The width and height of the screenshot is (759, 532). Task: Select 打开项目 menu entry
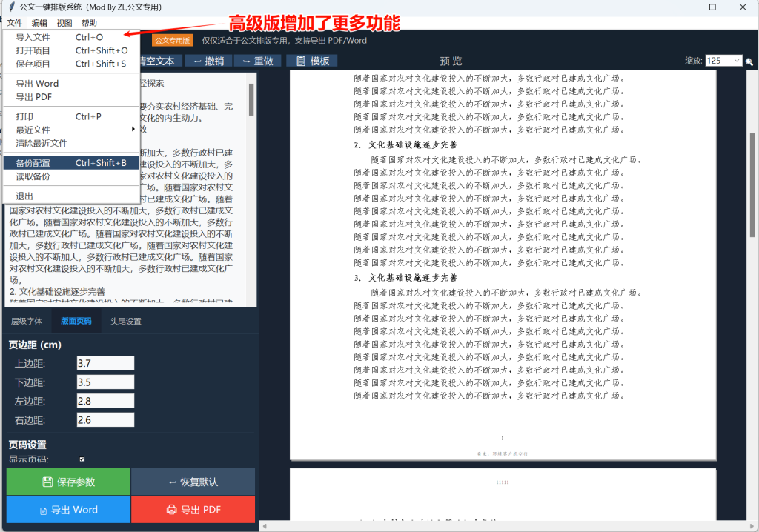coord(71,50)
